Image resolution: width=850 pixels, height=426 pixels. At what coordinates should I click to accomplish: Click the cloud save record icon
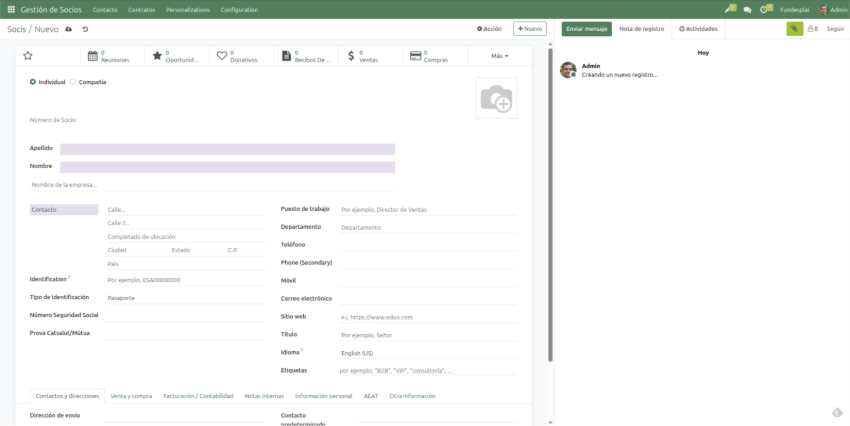[x=69, y=29]
